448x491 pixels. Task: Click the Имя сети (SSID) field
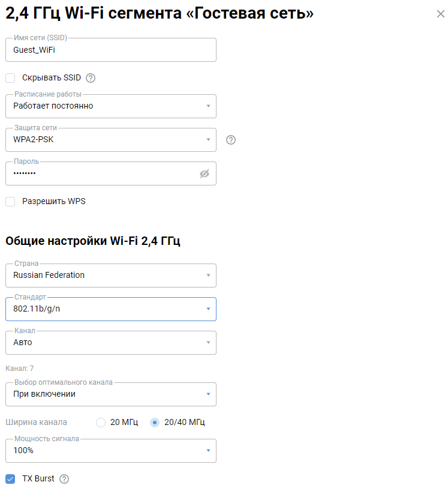[x=110, y=50]
